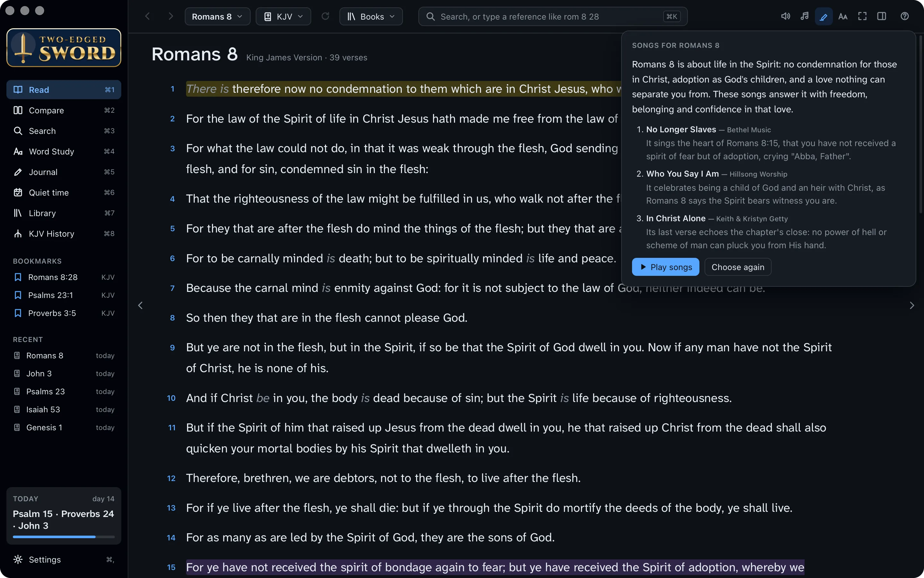Screen dimensions: 924x578
Task: Open the Proverbs 3:5 bookmark
Action: 64,313
